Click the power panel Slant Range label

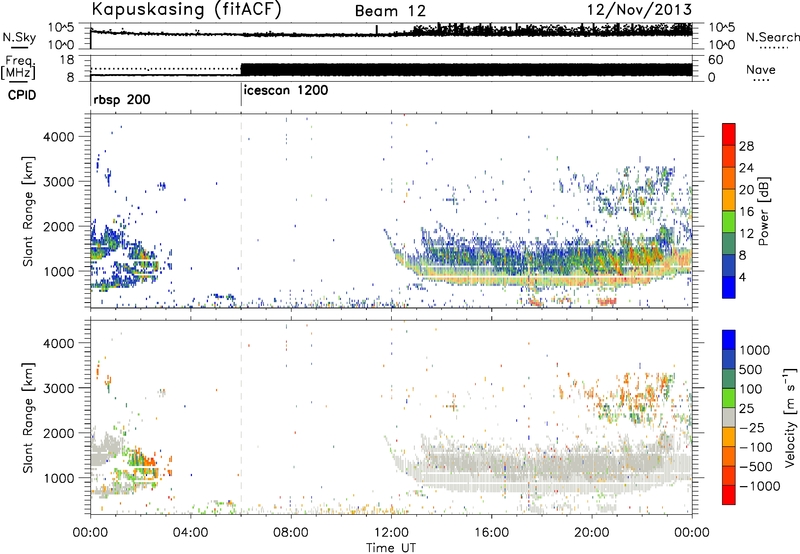pos(28,211)
